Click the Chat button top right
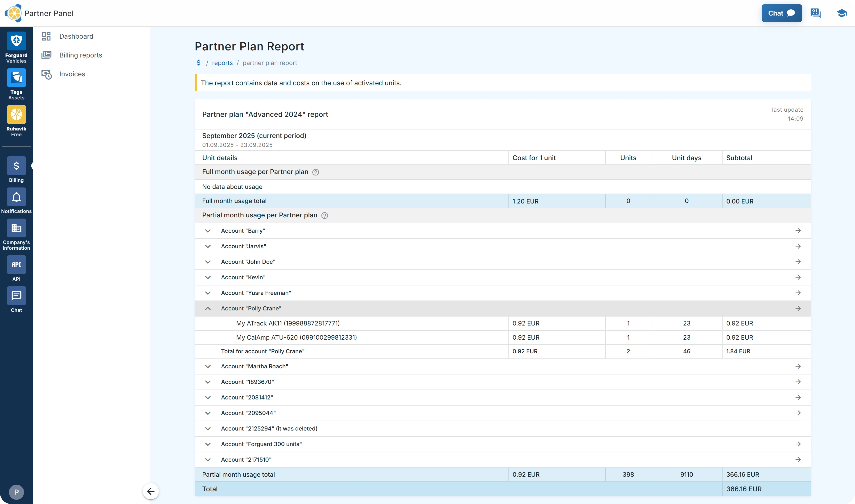 (782, 13)
